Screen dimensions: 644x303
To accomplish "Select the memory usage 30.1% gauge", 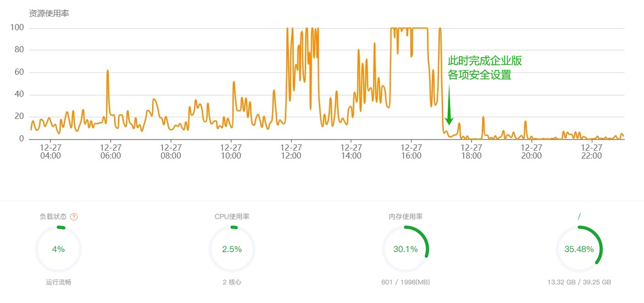I will pyautogui.click(x=406, y=249).
